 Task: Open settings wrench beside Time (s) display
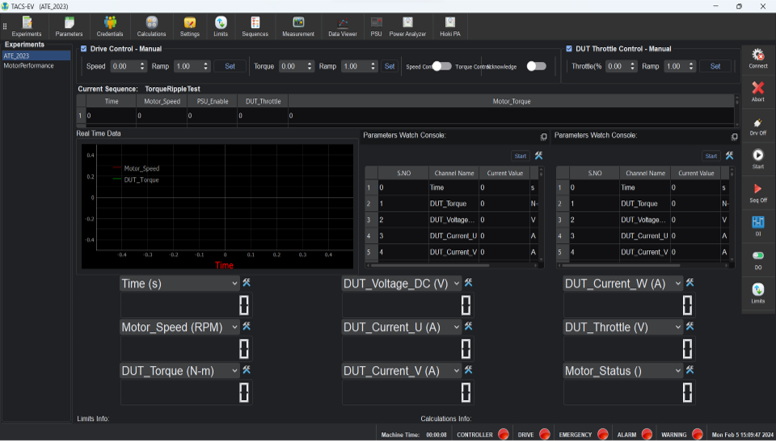tap(246, 284)
